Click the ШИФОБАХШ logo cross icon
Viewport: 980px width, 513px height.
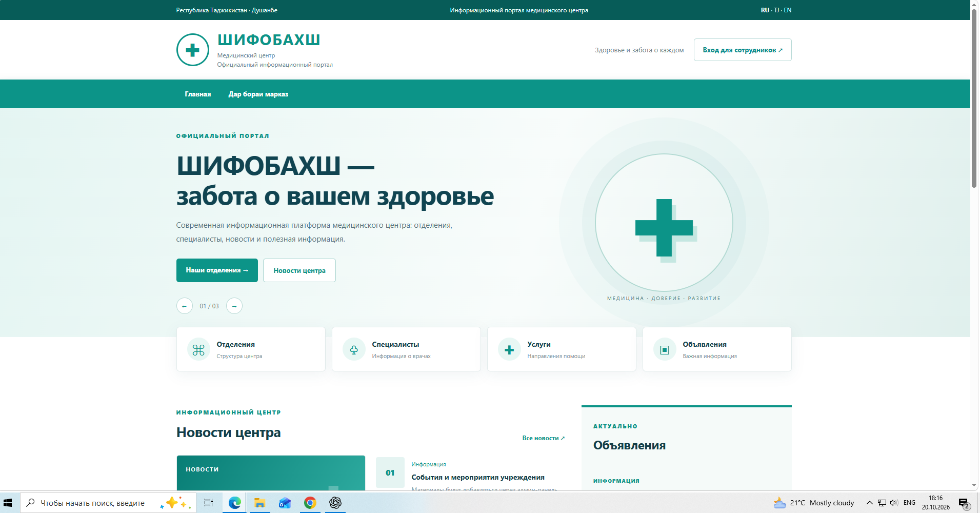[192, 50]
